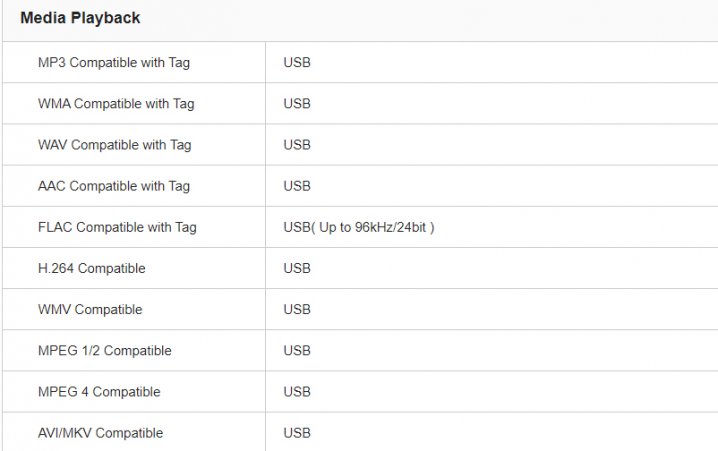Click the WMV Compatible row label

pos(90,310)
